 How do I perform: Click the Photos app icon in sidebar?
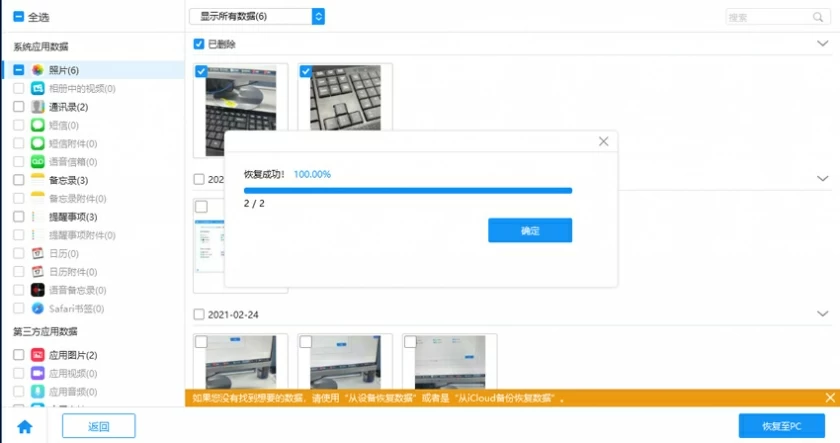[x=38, y=70]
